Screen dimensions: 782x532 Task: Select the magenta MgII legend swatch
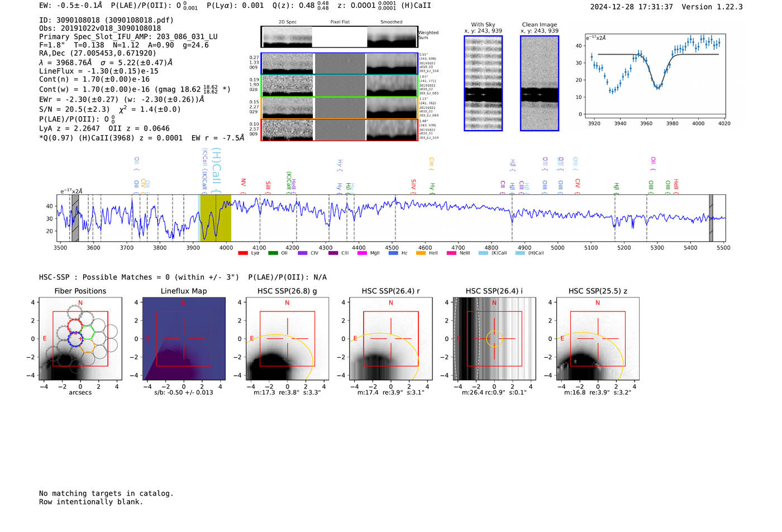[363, 253]
